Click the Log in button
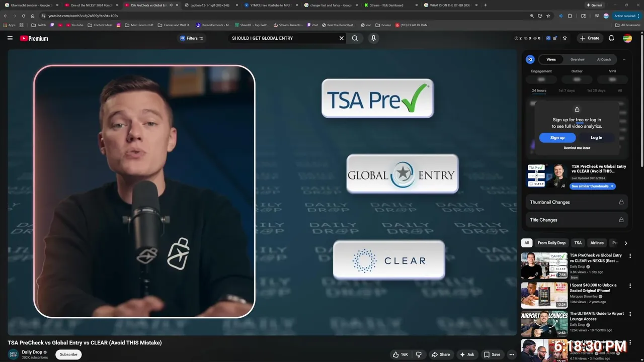The width and height of the screenshot is (644, 362). 596,137
